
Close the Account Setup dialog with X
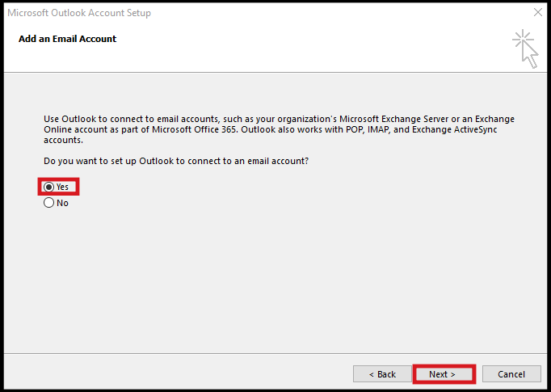(x=537, y=13)
